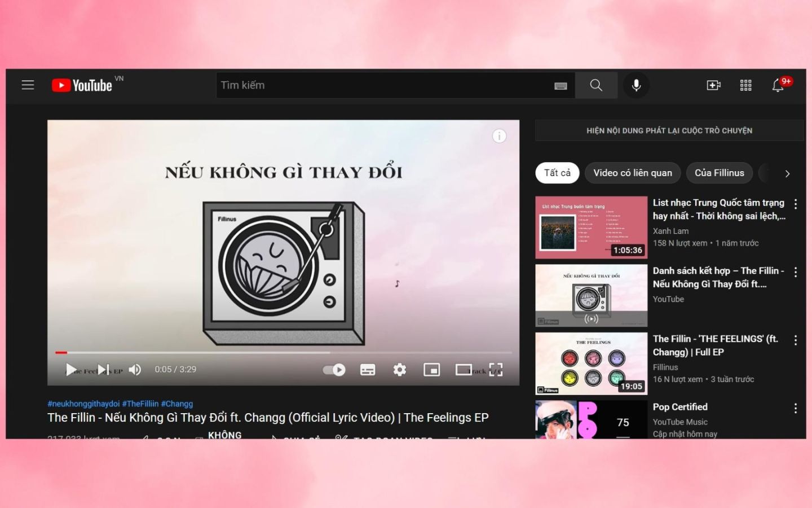
Task: Open Pop Certified playlist title
Action: tap(680, 407)
